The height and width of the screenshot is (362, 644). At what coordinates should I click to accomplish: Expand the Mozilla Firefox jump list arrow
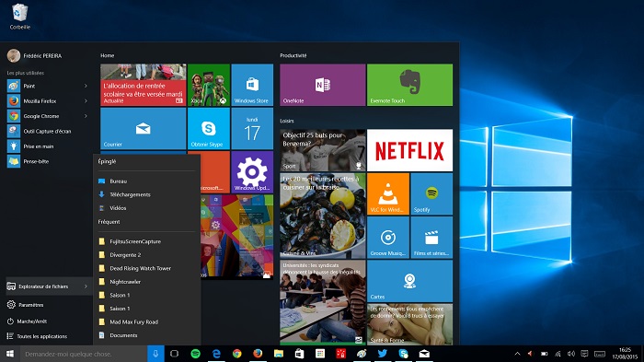[x=86, y=100]
